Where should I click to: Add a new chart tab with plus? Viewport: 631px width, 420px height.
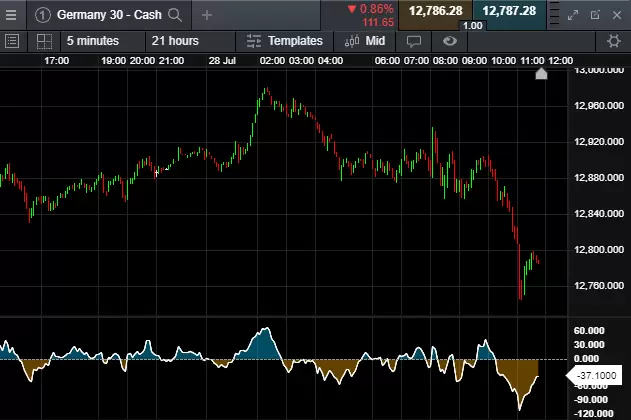pos(207,15)
